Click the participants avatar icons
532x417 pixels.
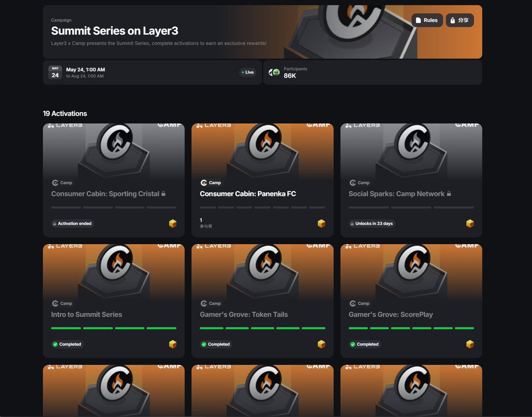274,72
